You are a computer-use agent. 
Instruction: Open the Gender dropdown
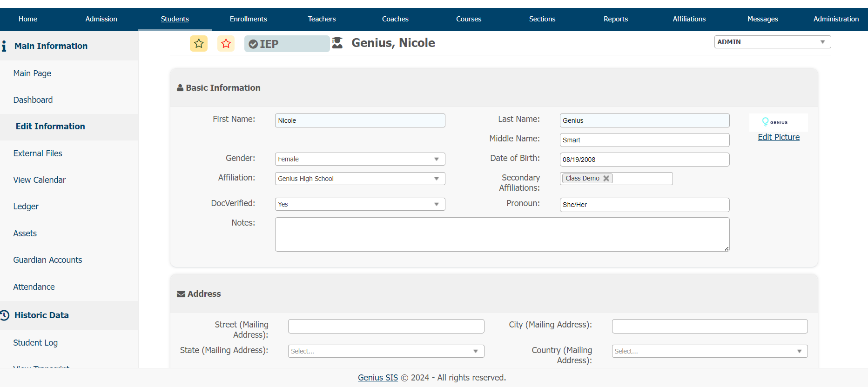(x=360, y=159)
